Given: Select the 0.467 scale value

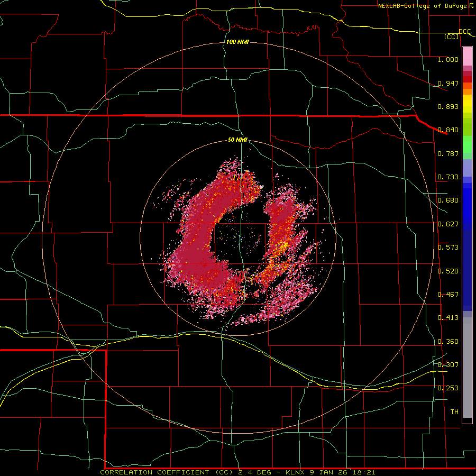Looking at the screenshot, I should coord(448,295).
